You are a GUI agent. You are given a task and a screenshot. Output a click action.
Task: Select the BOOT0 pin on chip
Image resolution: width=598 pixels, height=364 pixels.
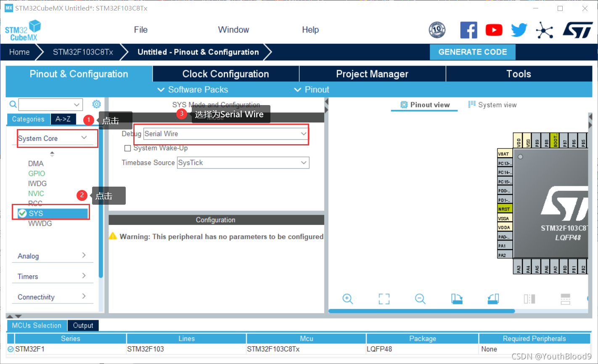[556, 140]
